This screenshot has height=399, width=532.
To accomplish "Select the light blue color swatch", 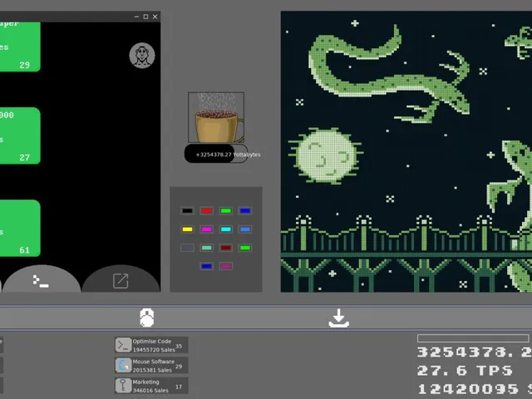I will (x=245, y=229).
